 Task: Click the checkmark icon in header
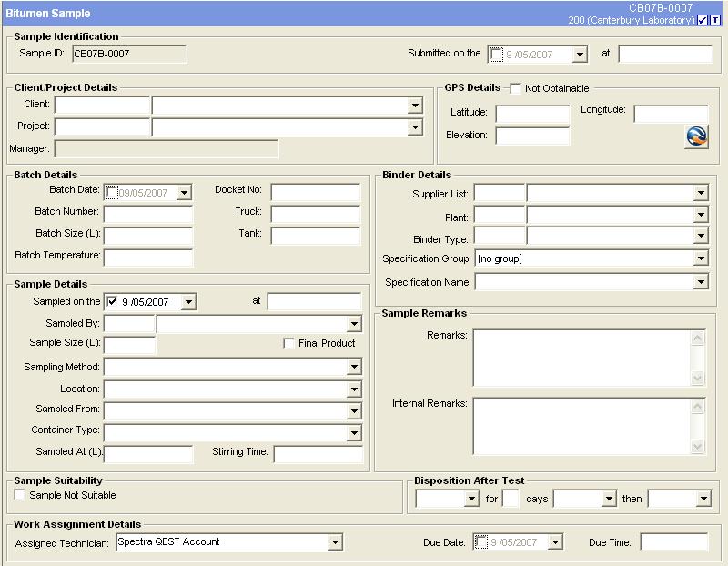(703, 20)
